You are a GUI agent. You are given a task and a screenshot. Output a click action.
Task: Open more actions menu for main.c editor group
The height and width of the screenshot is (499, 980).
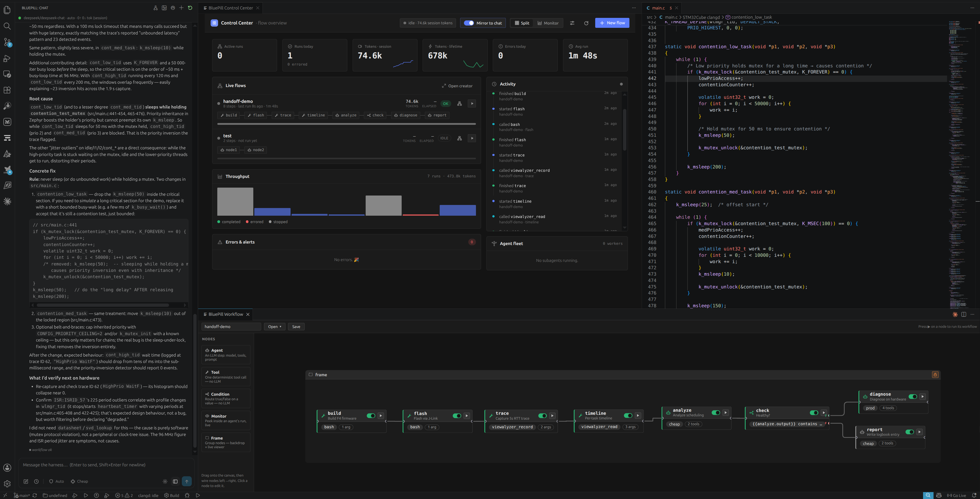(972, 8)
